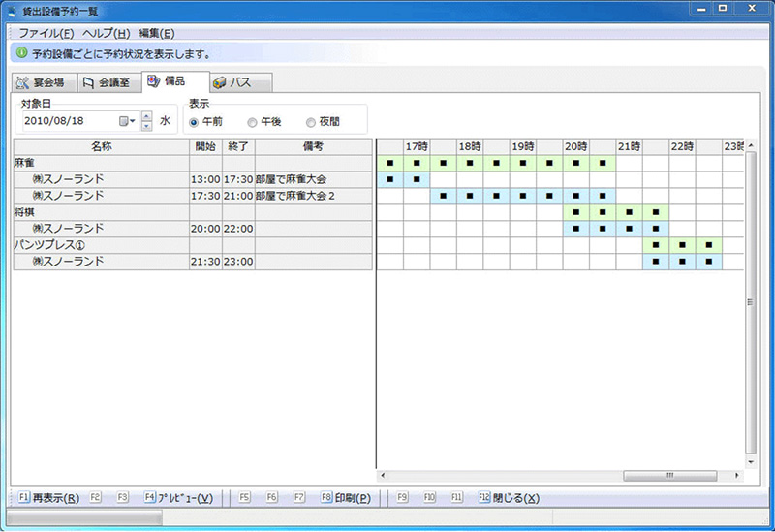Screen dimensions: 775x532
Task: Open the バス tab
Action: click(x=241, y=82)
